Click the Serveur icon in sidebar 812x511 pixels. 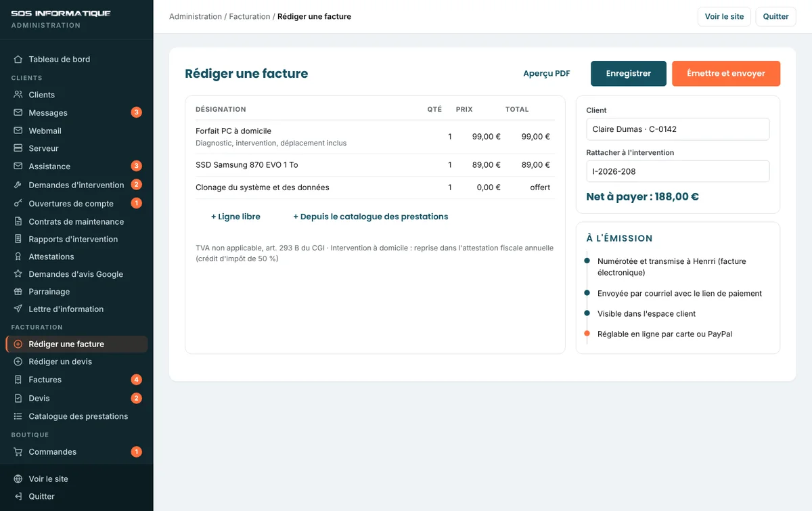pos(18,148)
